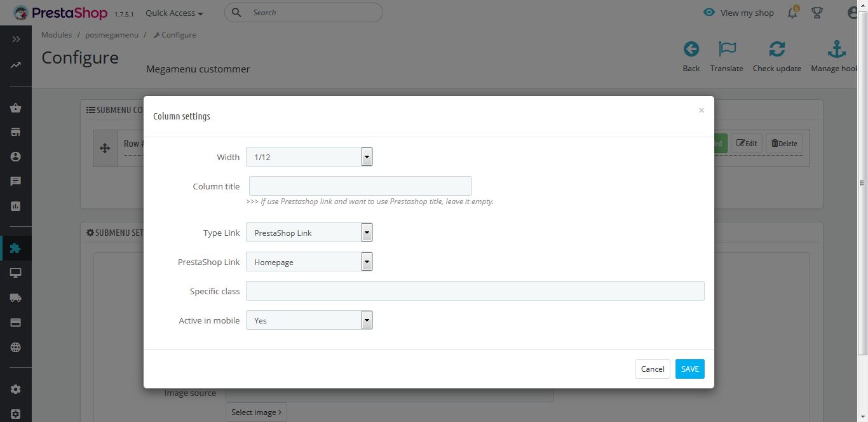The height and width of the screenshot is (422, 868).
Task: Toggle Active in mobile dropdown
Action: [x=309, y=320]
